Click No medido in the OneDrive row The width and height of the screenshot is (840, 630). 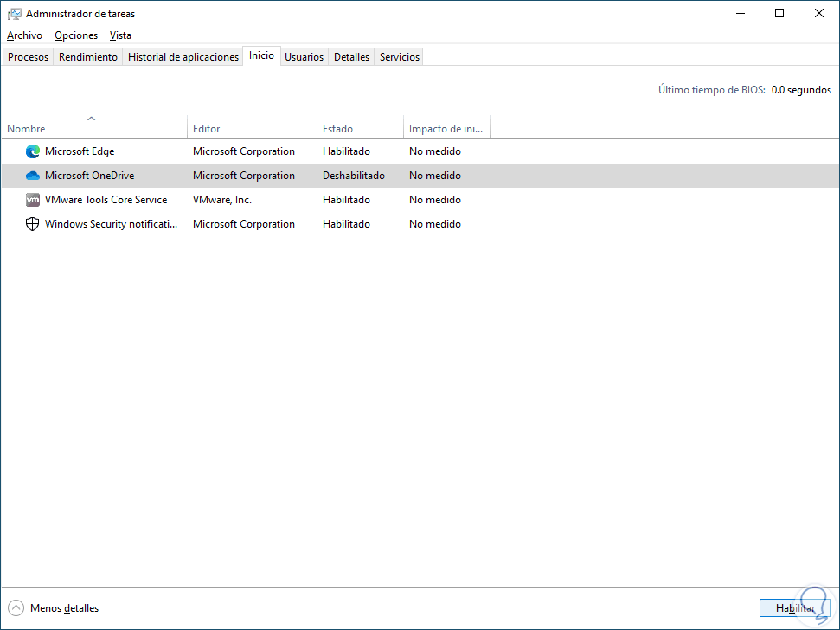(x=435, y=176)
